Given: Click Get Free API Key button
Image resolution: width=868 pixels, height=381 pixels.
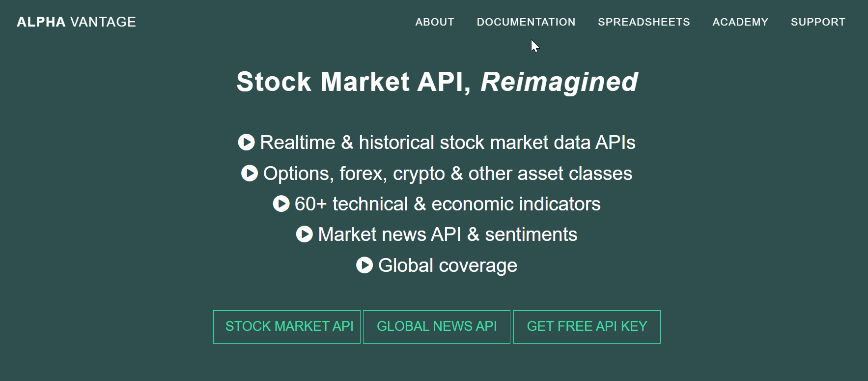Looking at the screenshot, I should click(587, 326).
